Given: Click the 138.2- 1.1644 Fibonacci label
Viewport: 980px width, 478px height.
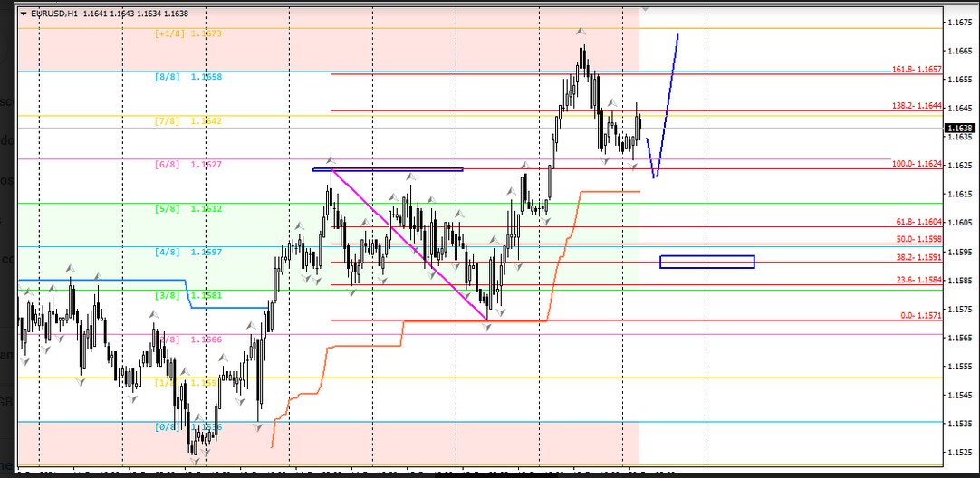Looking at the screenshot, I should click(917, 106).
